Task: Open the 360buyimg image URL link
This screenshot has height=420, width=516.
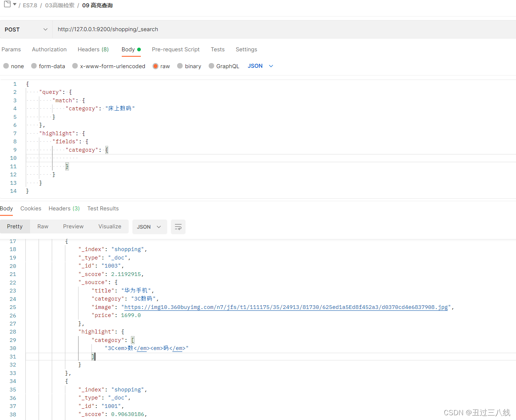Action: pos(286,307)
